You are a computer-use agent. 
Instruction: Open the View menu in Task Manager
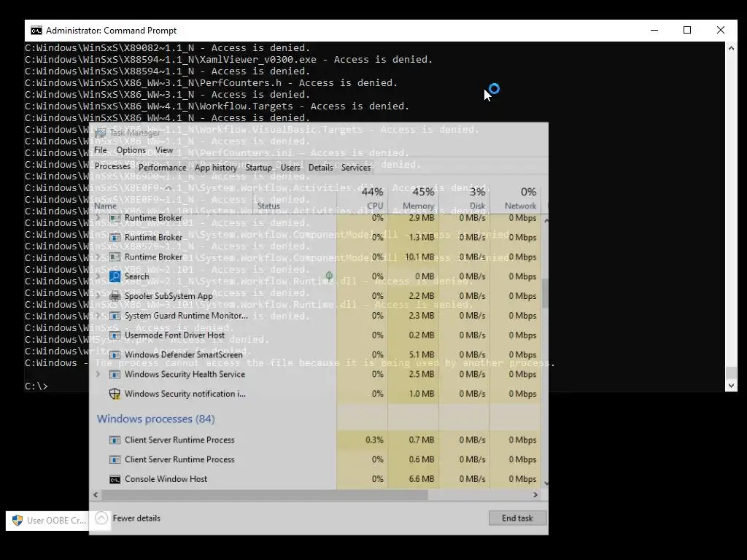164,150
